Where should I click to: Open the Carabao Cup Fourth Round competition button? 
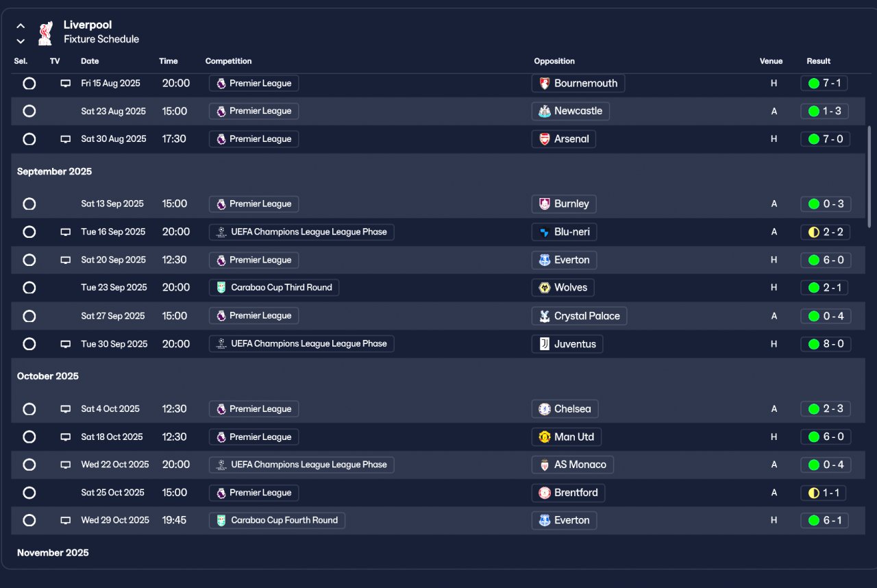[x=277, y=521]
